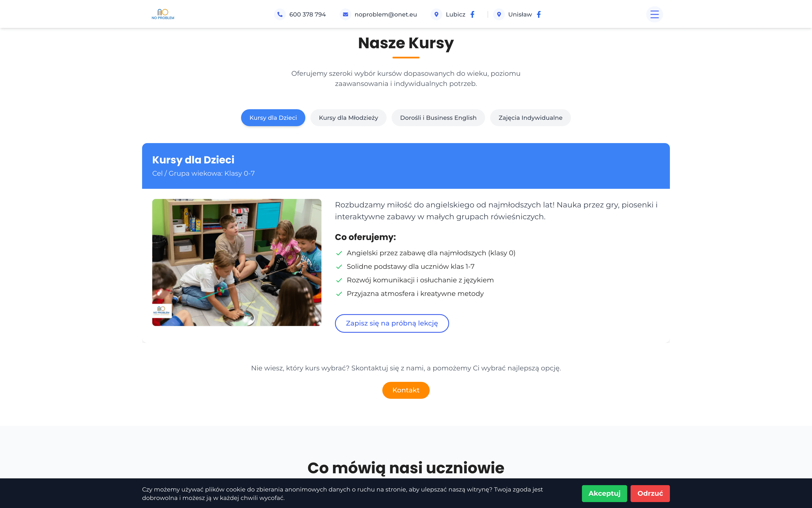812x508 pixels.
Task: Click the Nasze Kursy heading
Action: [x=406, y=43]
